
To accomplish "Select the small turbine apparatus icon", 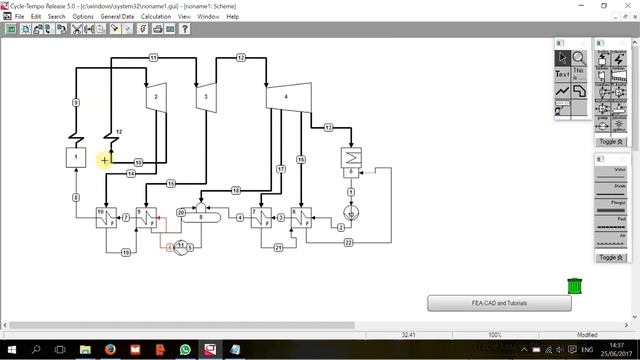I will pyautogui.click(x=602, y=76).
